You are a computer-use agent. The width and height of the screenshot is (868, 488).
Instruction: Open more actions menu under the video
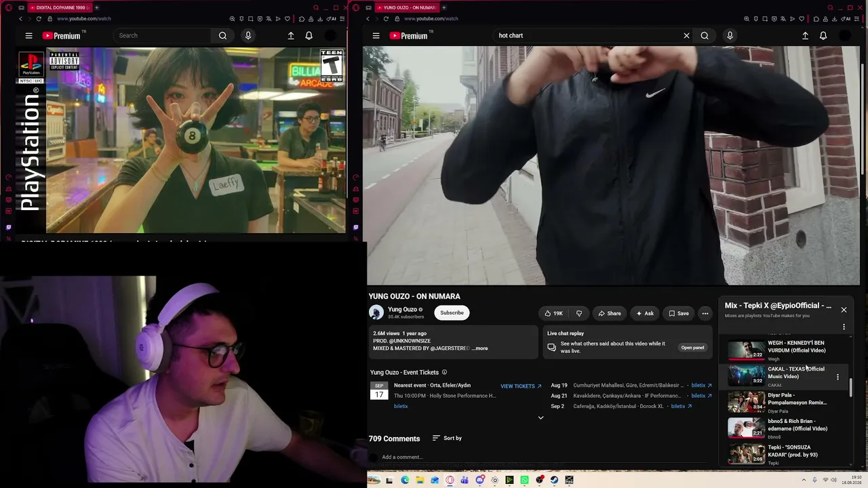point(705,313)
